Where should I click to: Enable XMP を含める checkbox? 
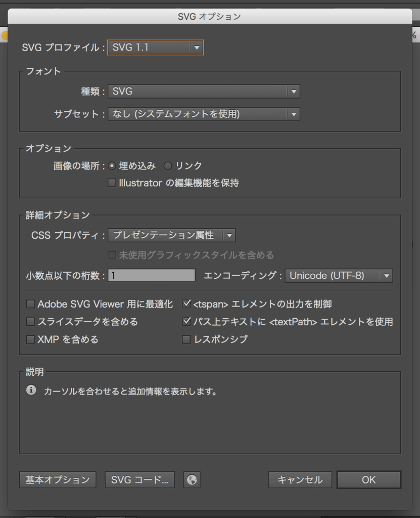pyautogui.click(x=30, y=339)
